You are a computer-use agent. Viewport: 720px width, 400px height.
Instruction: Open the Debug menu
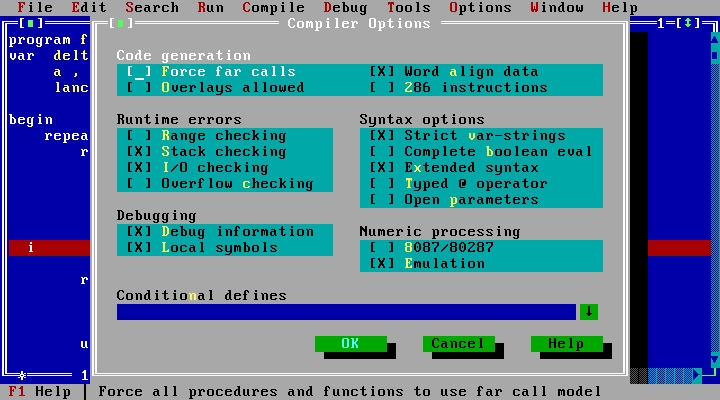(345, 8)
